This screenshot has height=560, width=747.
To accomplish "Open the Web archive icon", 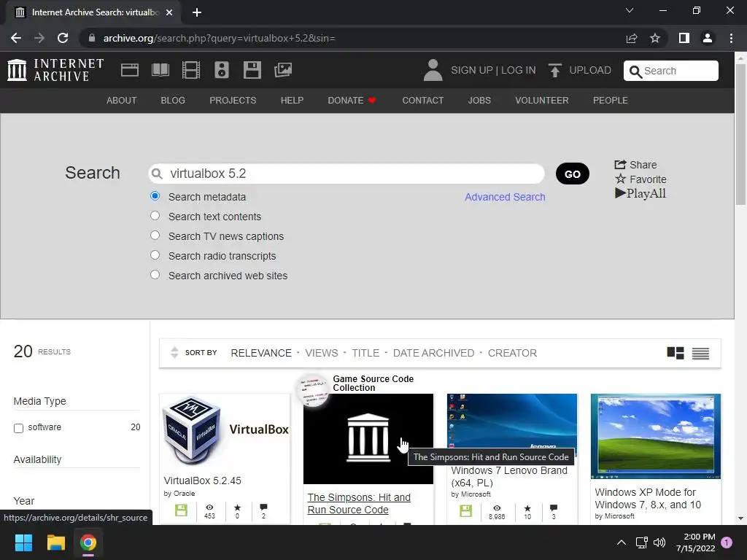I will (x=130, y=70).
